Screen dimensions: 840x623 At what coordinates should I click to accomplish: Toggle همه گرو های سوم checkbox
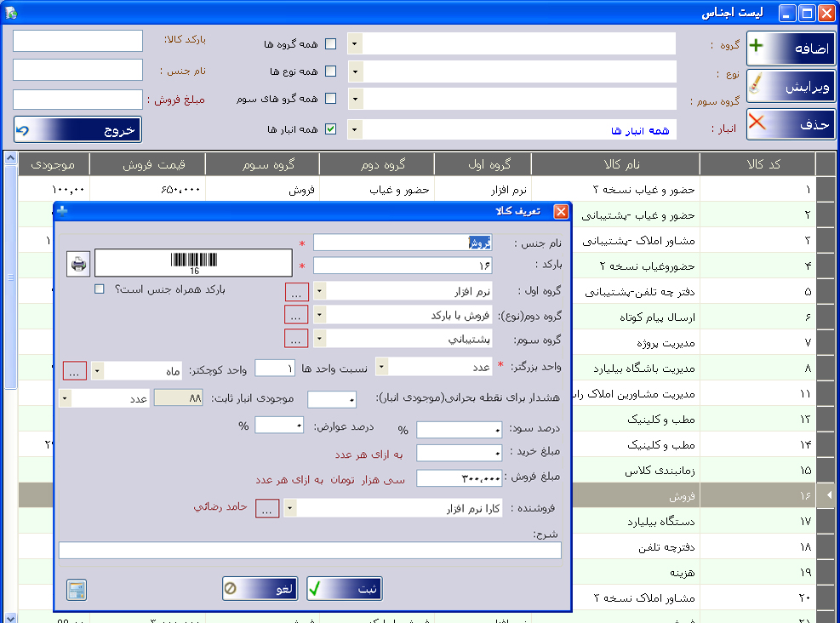[330, 99]
